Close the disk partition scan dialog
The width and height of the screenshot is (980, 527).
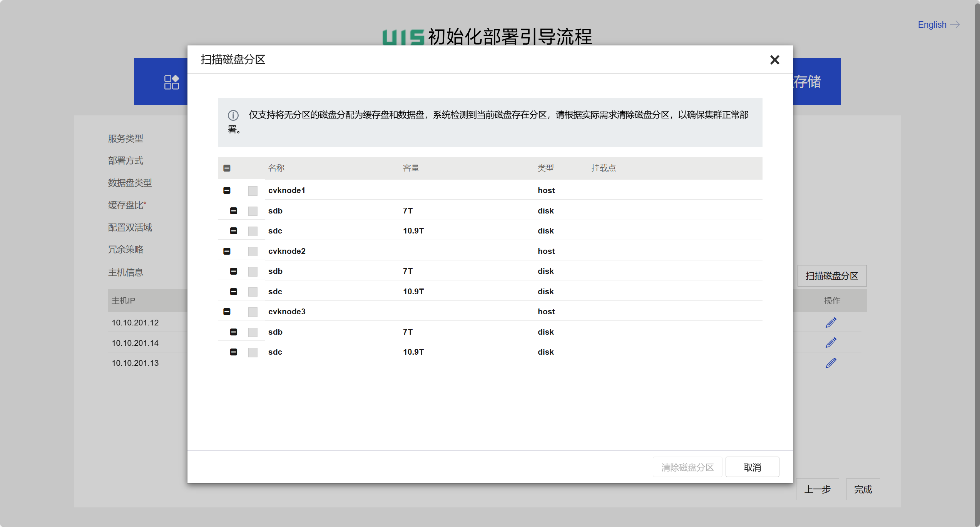click(774, 60)
